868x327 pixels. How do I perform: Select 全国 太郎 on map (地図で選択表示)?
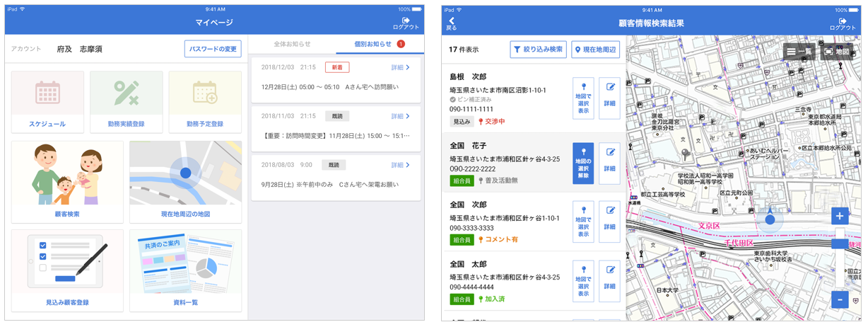(583, 281)
